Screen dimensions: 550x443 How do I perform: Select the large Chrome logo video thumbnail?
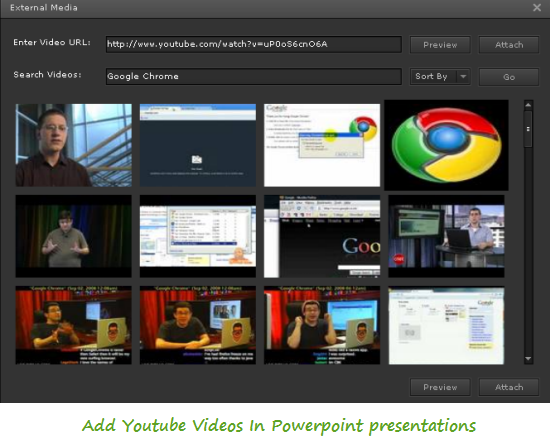(x=446, y=145)
